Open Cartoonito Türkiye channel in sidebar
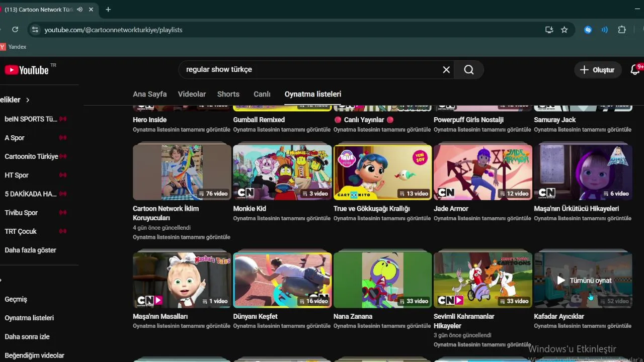This screenshot has width=644, height=362. (31, 156)
